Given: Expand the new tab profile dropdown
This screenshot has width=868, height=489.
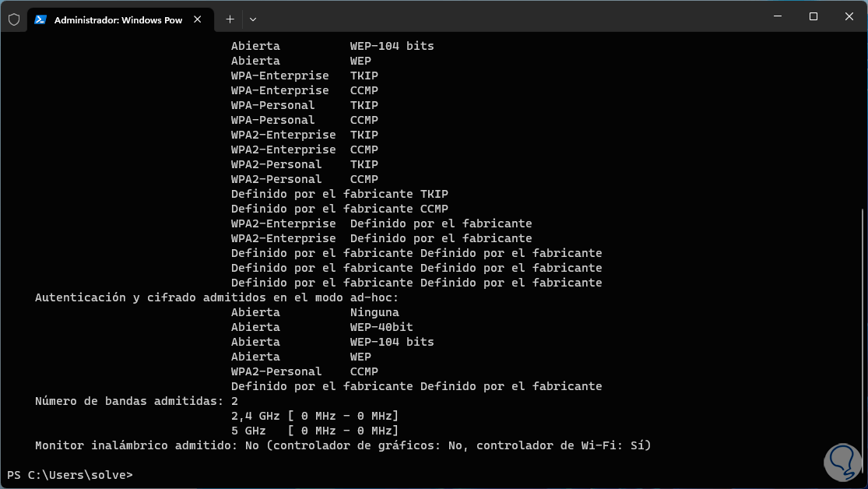Looking at the screenshot, I should click(x=253, y=19).
